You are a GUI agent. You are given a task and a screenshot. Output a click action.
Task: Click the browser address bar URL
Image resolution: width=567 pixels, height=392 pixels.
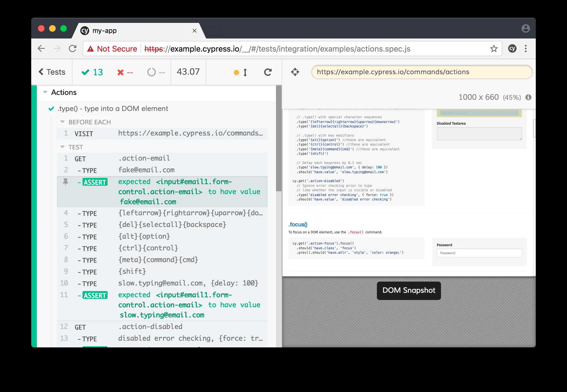tap(277, 49)
